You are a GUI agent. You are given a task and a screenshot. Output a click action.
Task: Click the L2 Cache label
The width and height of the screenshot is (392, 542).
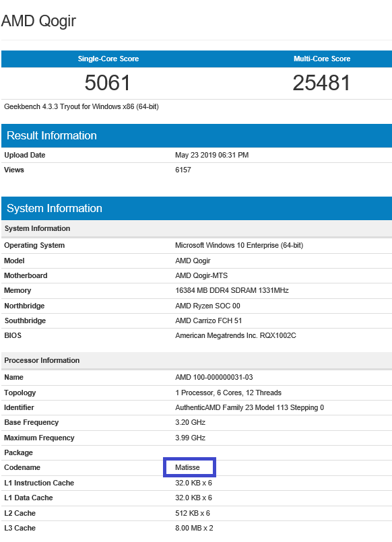[x=20, y=514]
